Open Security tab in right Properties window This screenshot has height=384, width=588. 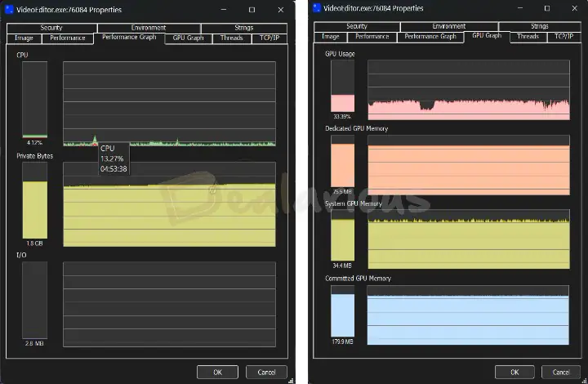point(357,26)
